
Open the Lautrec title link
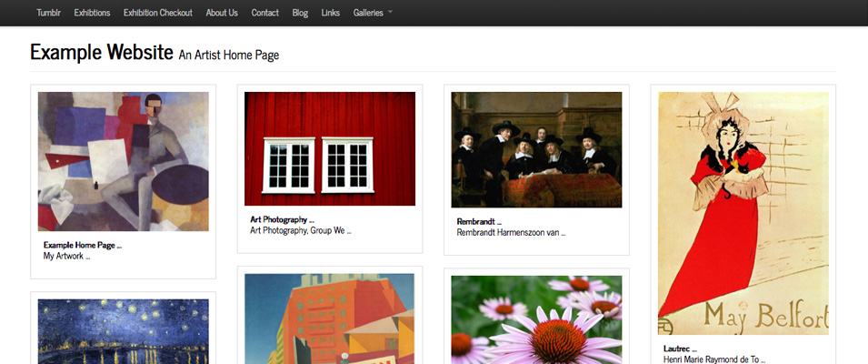coord(680,349)
